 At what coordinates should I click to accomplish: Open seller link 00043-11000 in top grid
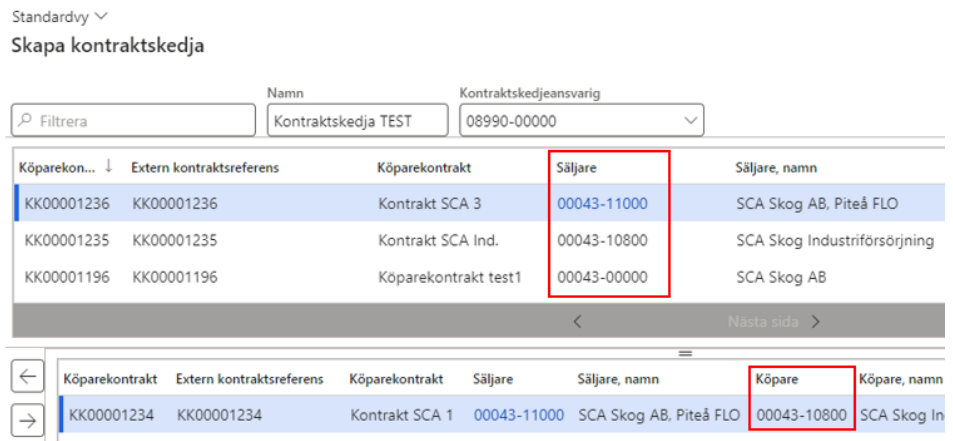602,204
